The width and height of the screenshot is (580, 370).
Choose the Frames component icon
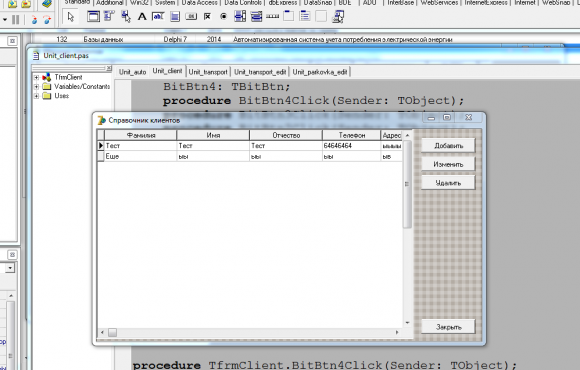(93, 17)
